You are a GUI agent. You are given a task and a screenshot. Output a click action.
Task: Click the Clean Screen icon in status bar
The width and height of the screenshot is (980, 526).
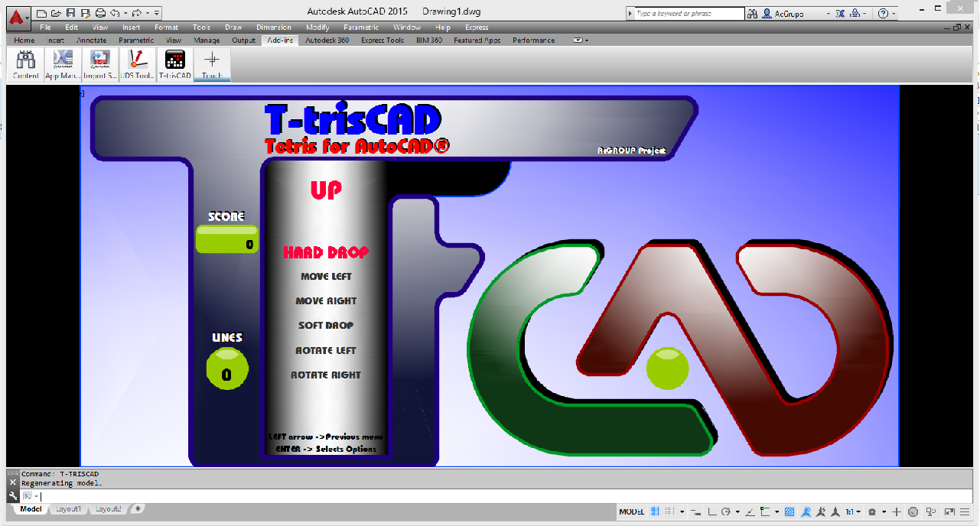pos(949,511)
